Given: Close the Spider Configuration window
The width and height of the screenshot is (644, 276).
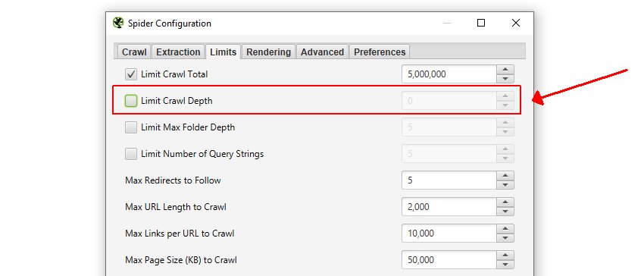Looking at the screenshot, I should [516, 23].
